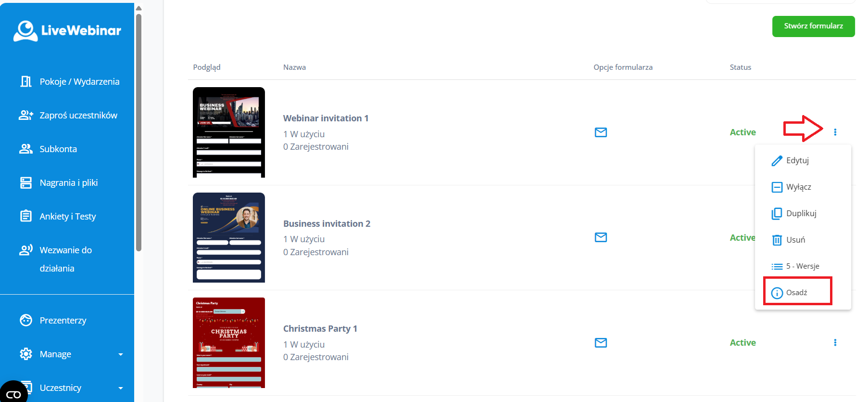Viewport: 868px width, 402px height.
Task: Expand the Manage sidebar section
Action: pyautogui.click(x=121, y=354)
